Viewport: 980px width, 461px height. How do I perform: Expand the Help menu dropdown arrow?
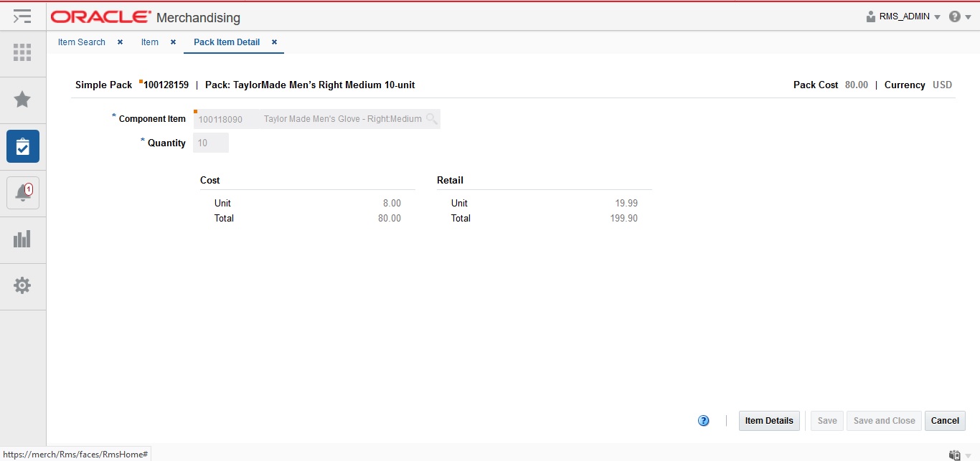(968, 17)
